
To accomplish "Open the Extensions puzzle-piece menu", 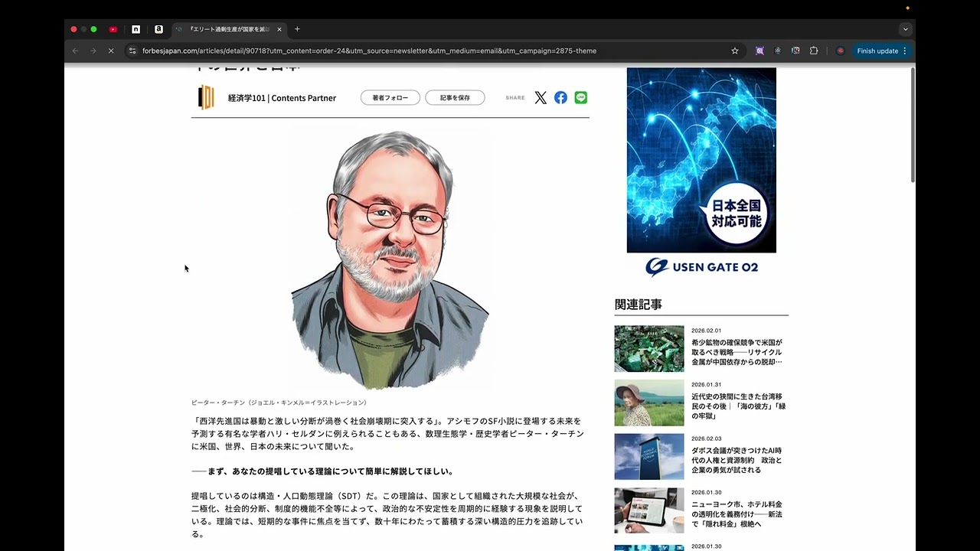I will [x=814, y=51].
